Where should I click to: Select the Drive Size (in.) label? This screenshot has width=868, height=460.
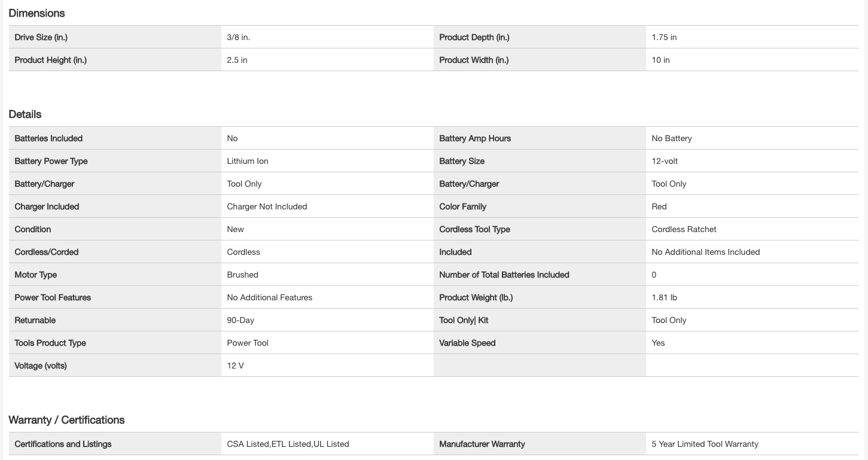click(41, 37)
